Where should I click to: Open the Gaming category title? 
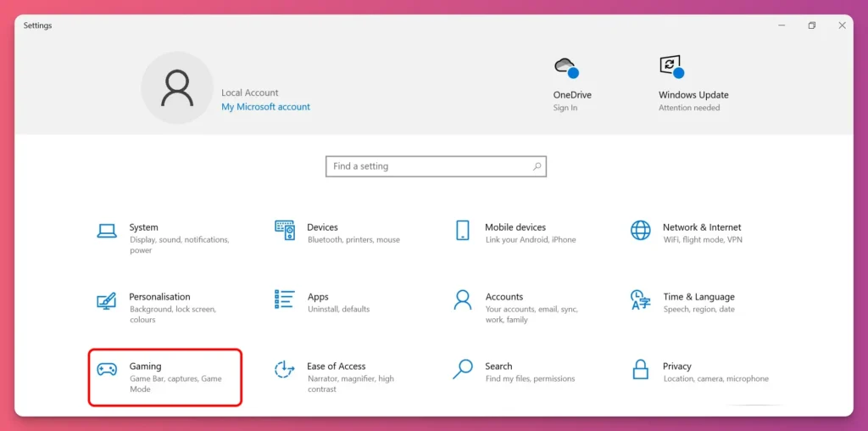coord(146,367)
